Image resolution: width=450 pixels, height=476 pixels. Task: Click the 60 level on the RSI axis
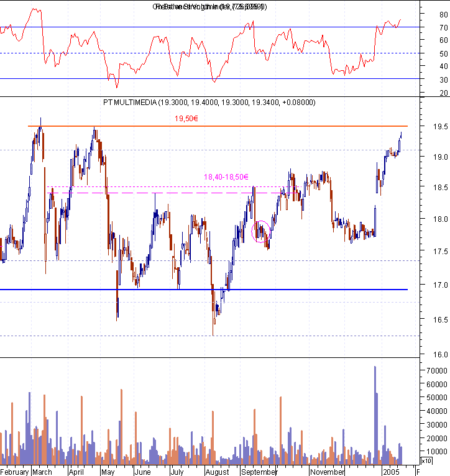point(444,40)
